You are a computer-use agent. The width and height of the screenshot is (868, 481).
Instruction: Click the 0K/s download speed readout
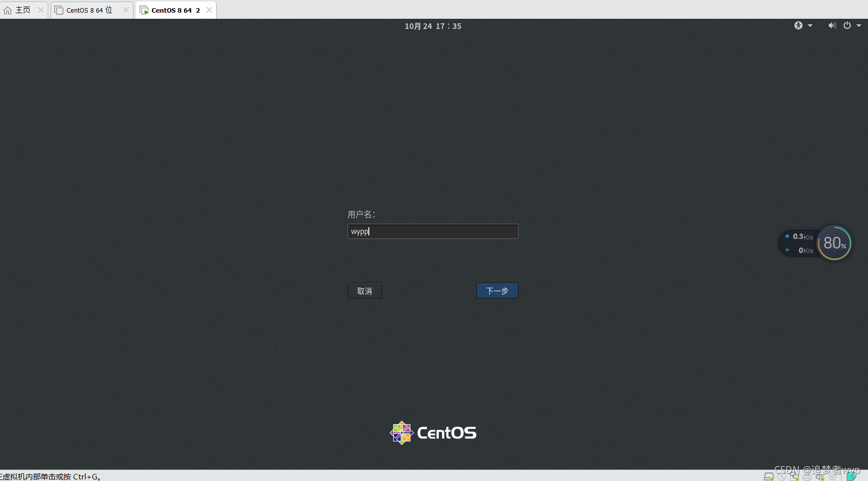pyautogui.click(x=806, y=250)
